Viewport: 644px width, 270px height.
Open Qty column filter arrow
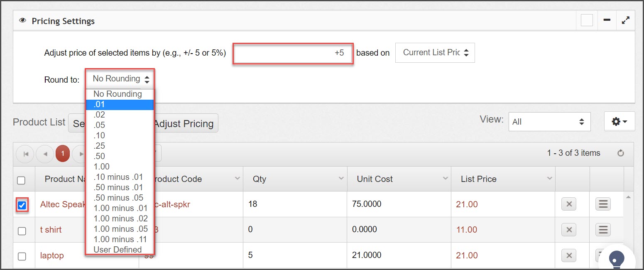tap(341, 178)
